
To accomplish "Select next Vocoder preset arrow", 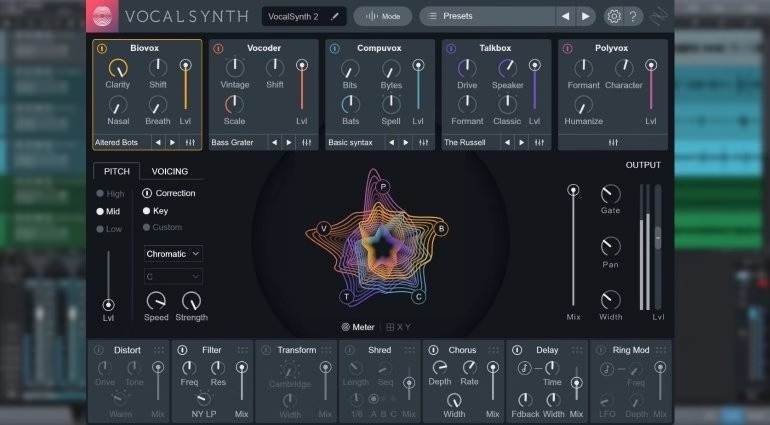I will pyautogui.click(x=288, y=143).
